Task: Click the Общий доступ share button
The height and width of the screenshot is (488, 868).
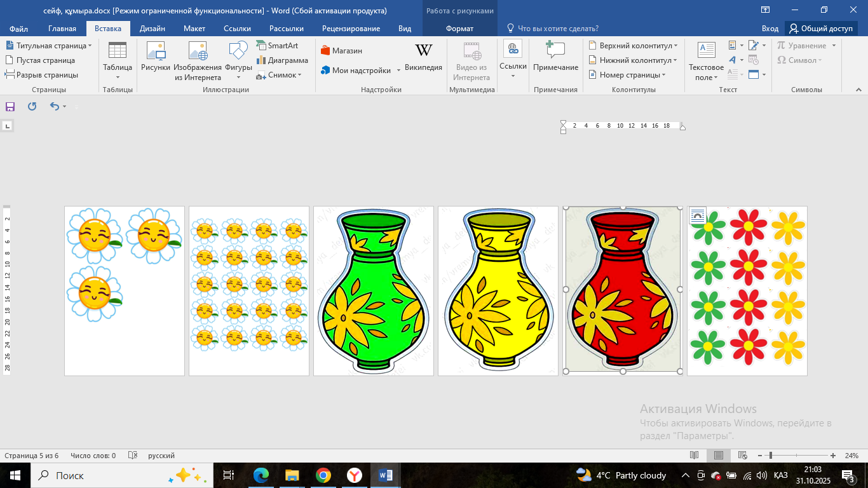Action: click(x=821, y=29)
